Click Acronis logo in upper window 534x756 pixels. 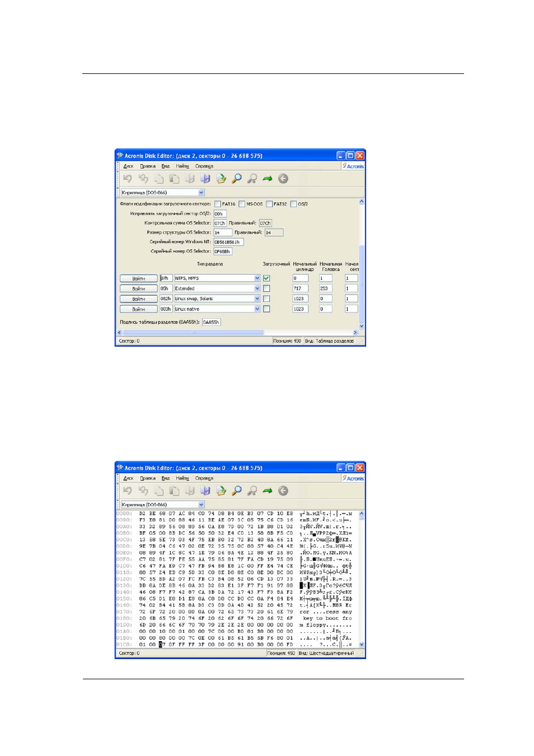click(353, 166)
